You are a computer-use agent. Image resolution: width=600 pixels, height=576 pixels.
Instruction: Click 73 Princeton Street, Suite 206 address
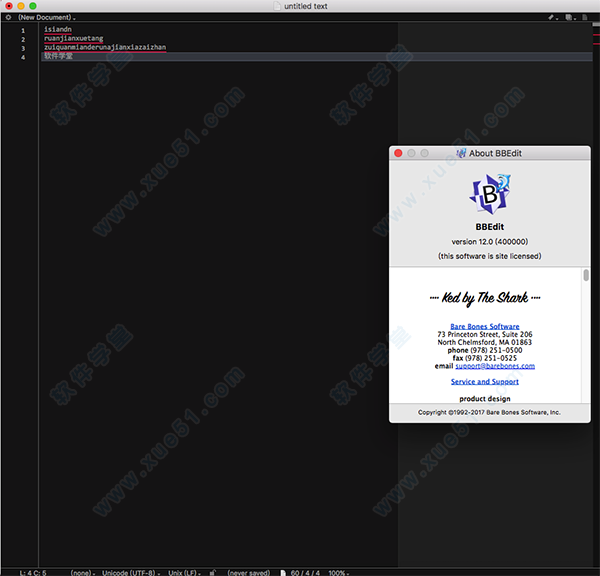click(x=485, y=334)
